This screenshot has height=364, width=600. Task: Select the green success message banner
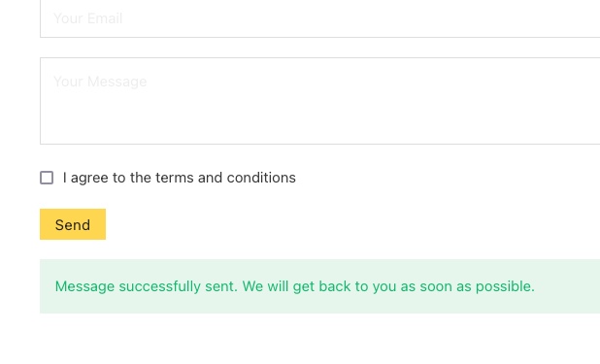[x=319, y=286]
